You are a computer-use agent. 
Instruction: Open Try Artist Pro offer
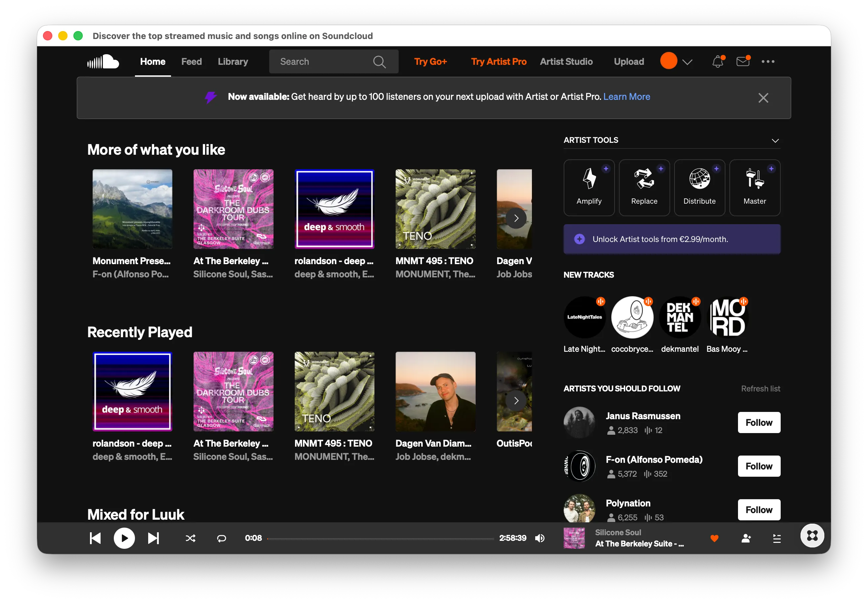pyautogui.click(x=499, y=61)
